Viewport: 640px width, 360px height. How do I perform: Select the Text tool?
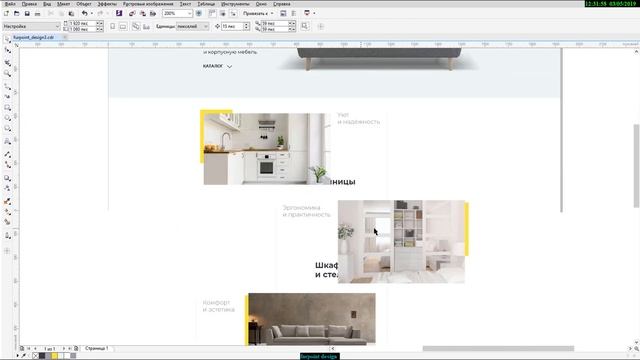(x=7, y=141)
